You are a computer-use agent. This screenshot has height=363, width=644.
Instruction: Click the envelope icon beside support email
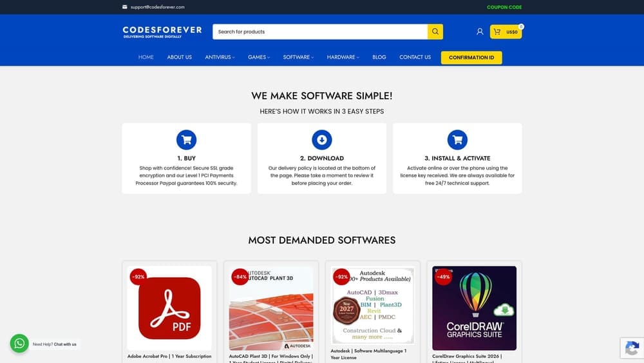pyautogui.click(x=124, y=7)
